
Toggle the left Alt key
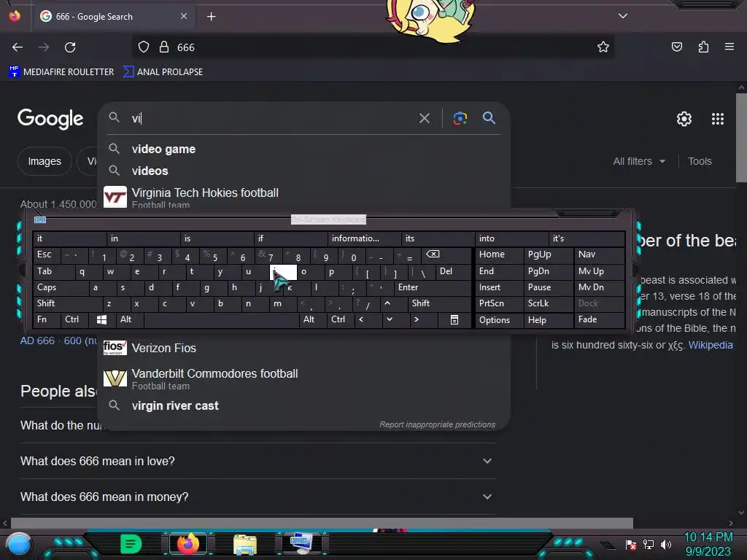pyautogui.click(x=129, y=319)
